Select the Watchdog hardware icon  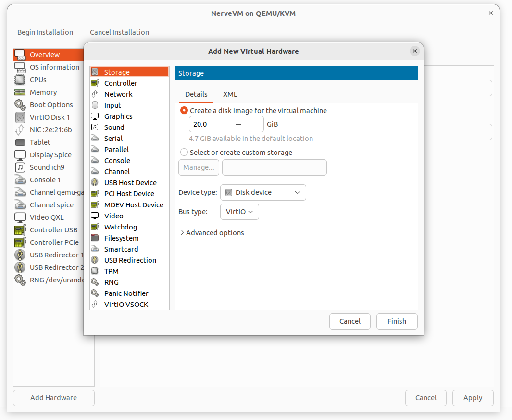(95, 227)
